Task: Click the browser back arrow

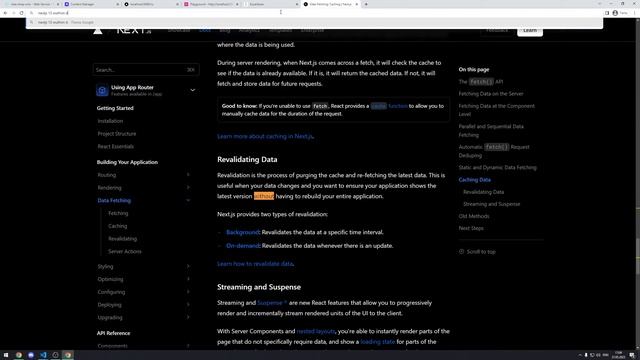Action: click(x=5, y=13)
